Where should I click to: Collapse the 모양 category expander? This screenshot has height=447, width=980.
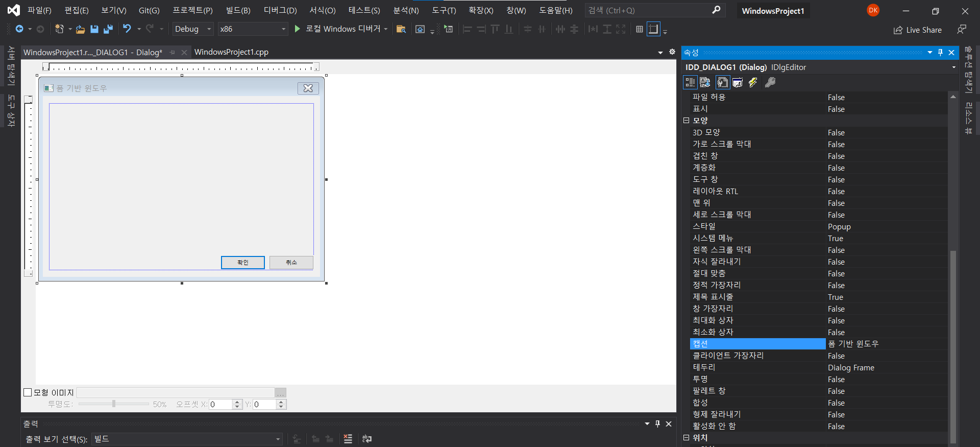[687, 121]
